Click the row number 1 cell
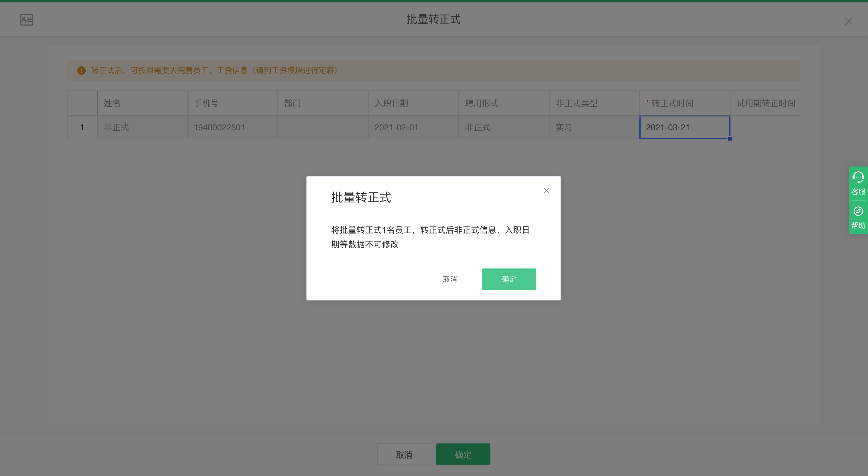 tap(82, 127)
